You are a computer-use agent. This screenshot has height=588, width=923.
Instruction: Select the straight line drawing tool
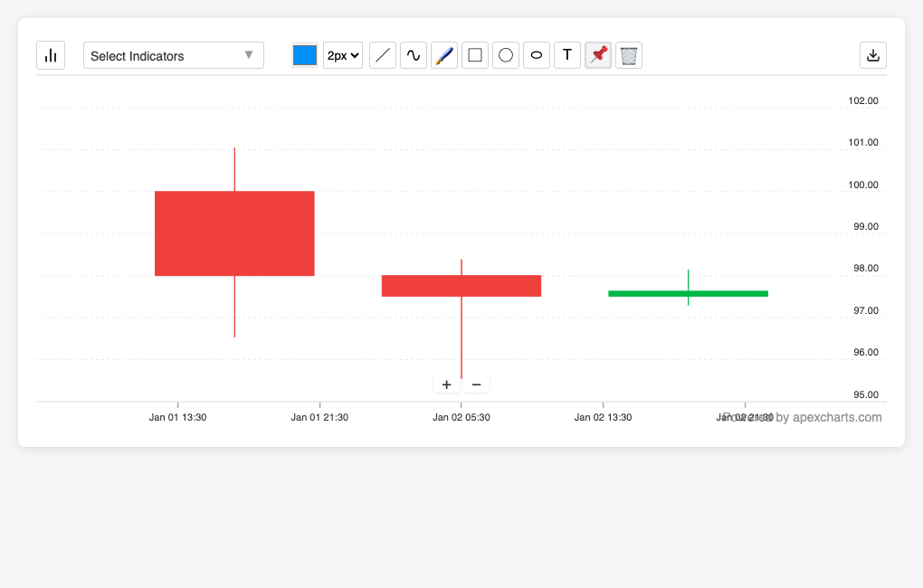[383, 55]
